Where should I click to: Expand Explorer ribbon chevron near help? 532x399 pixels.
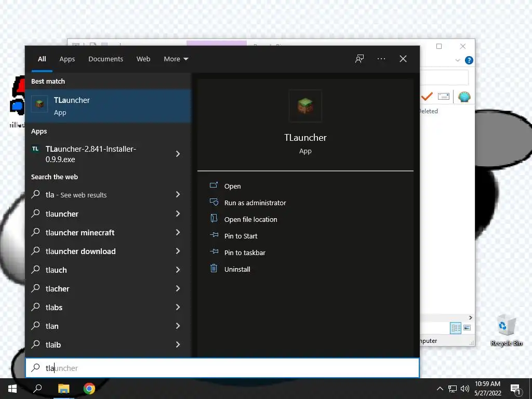pos(458,60)
